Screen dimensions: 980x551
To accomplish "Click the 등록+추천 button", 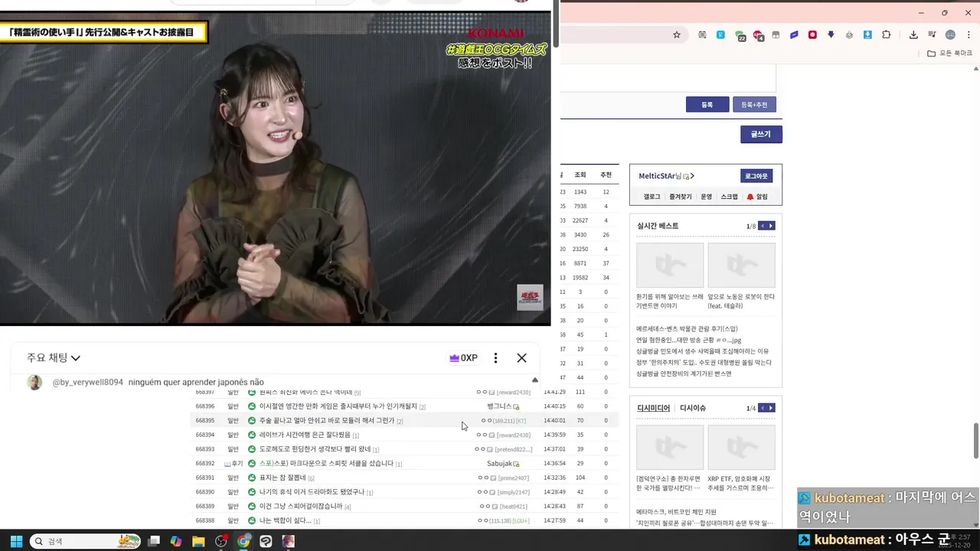I will (x=754, y=105).
